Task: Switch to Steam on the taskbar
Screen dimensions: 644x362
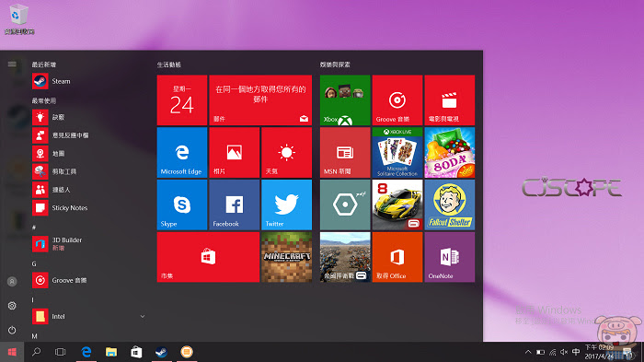Action: tap(161, 352)
